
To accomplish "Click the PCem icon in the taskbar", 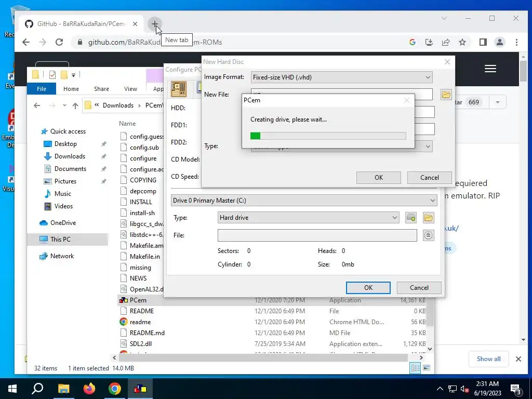I will 140,389.
